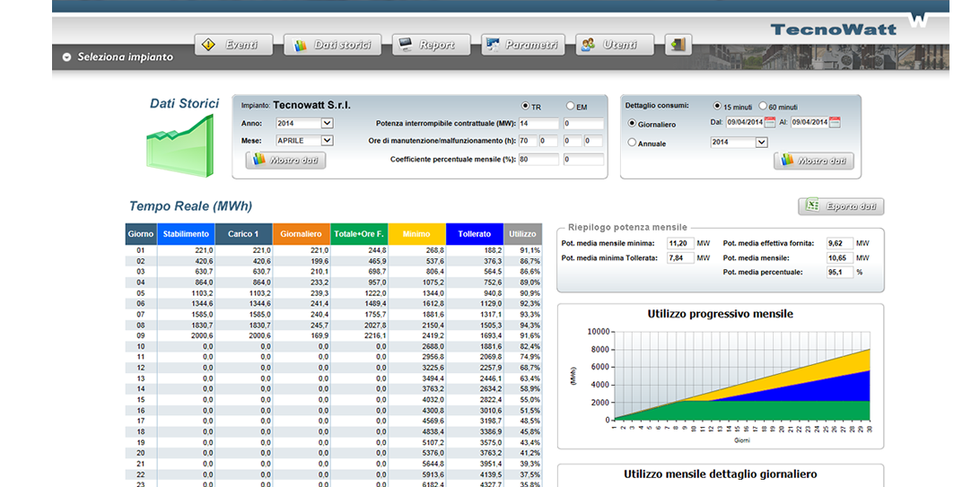Select the EM radio button
The width and height of the screenshot is (980, 487).
pos(569,106)
